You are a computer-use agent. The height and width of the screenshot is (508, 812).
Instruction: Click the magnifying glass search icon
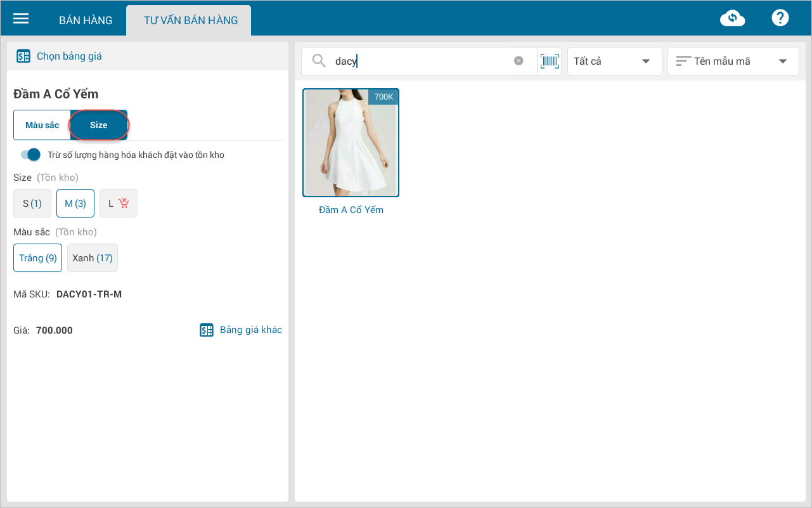[319, 62]
